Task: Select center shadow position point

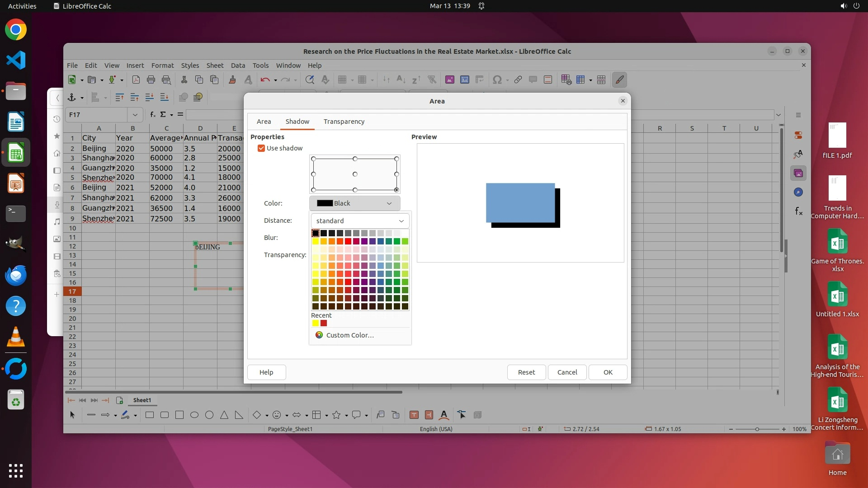Action: point(355,174)
